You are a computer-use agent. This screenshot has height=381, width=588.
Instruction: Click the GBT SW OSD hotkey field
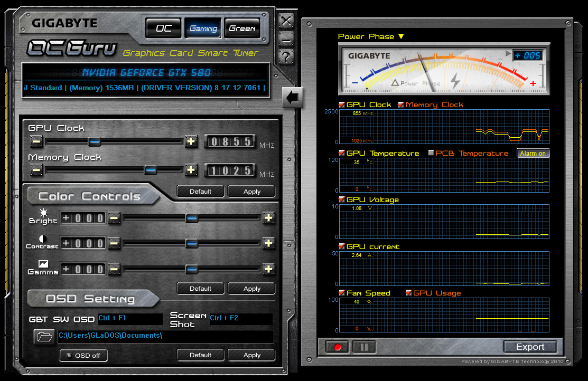coord(130,319)
